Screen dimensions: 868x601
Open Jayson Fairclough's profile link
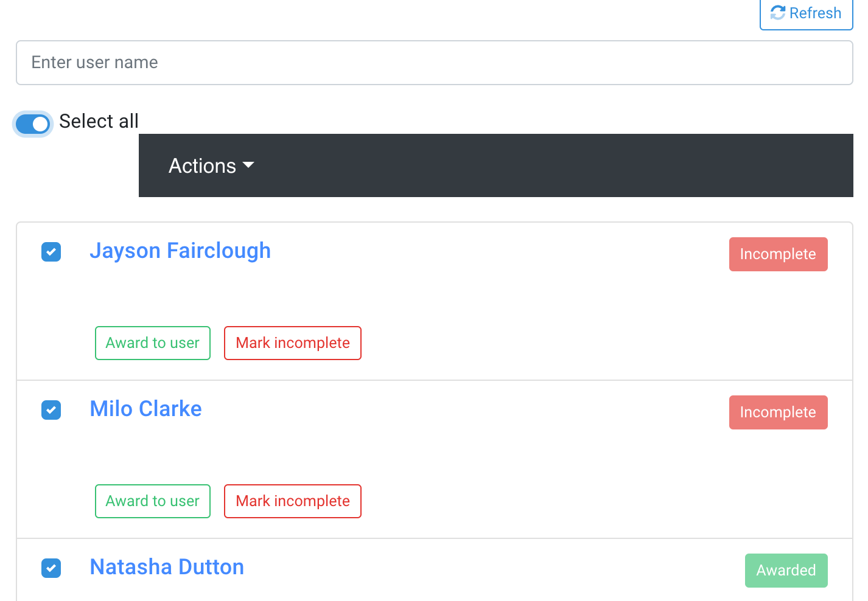(180, 251)
